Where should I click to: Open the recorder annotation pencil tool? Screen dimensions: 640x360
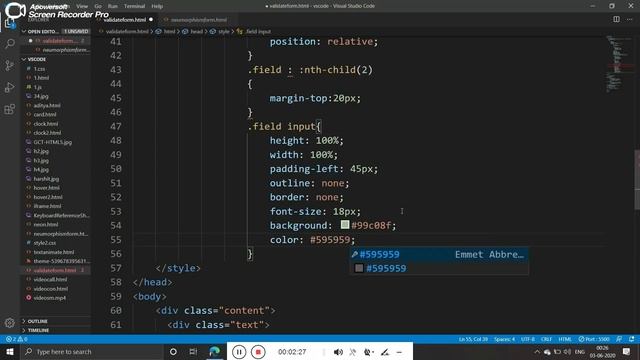384,352
